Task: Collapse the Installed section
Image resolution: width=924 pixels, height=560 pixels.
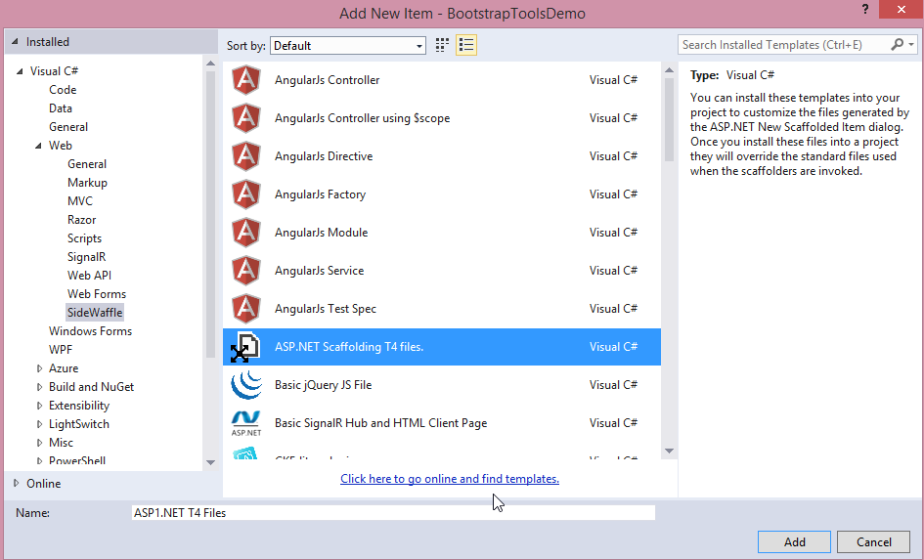Action: (x=15, y=42)
